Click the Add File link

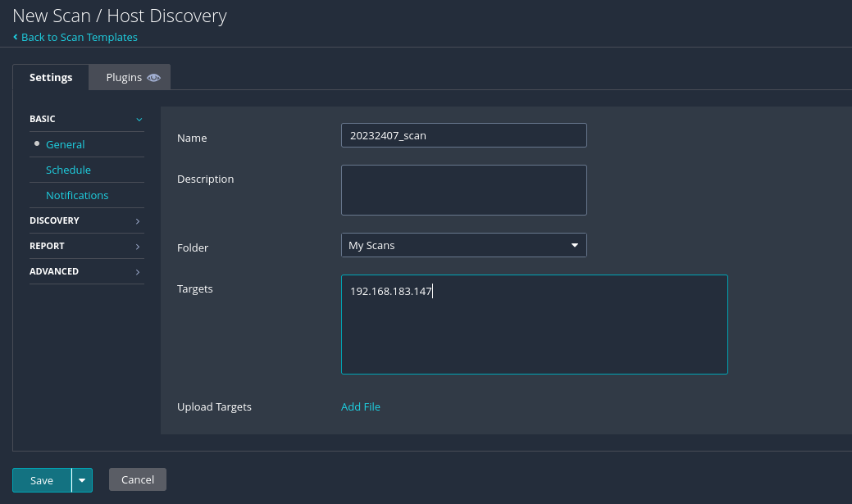coord(361,406)
